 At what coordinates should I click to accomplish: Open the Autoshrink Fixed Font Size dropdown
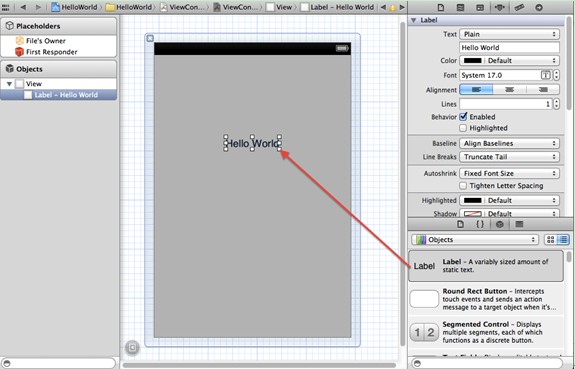coord(509,173)
